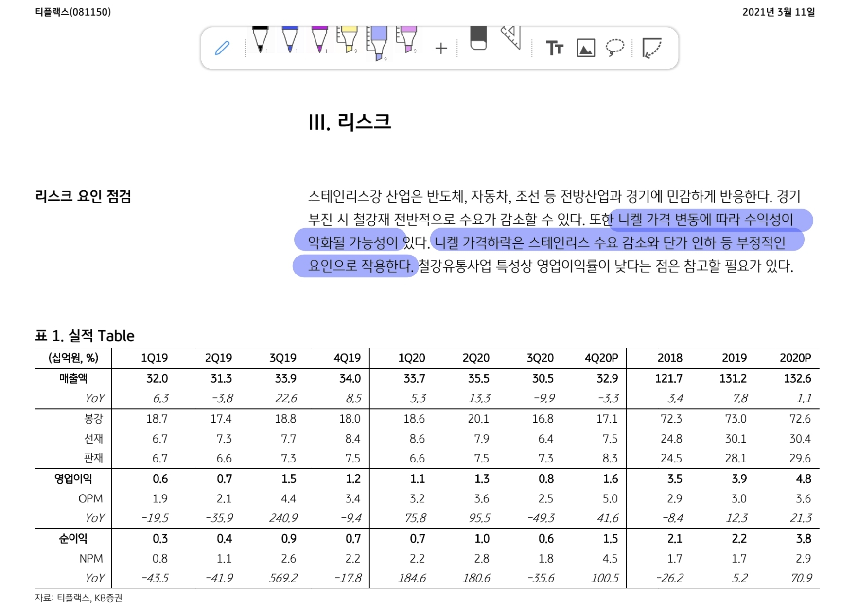This screenshot has width=841, height=616.
Task: Click the net income YoY value '70.9'
Action: 801,578
